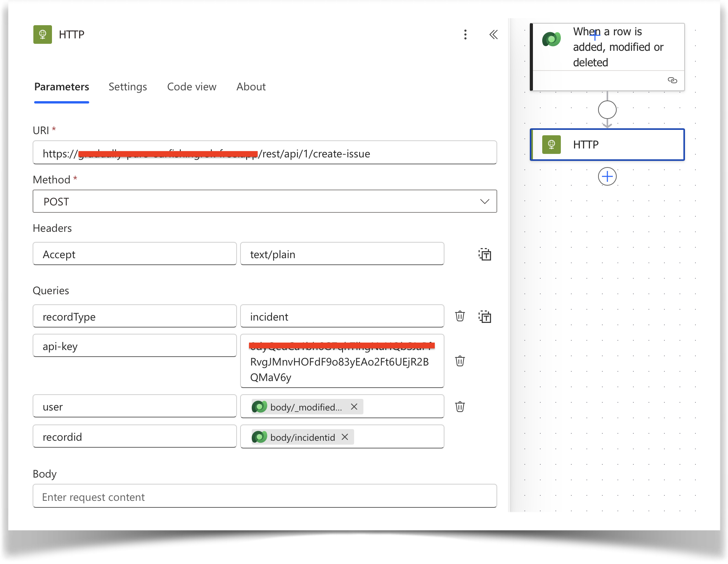Select the trigger 'When a row is added' card

[607, 57]
